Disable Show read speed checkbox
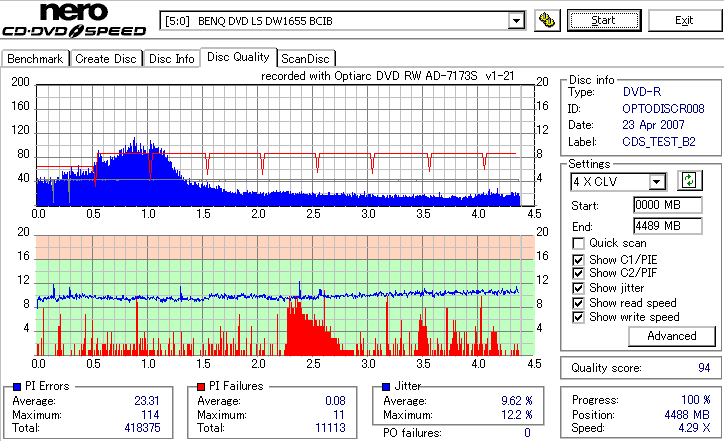Screen dimensions: 724x441 coord(578,303)
